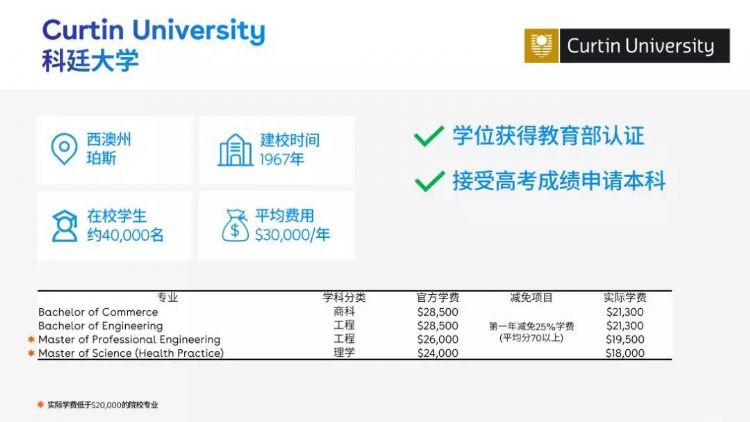Select the Master of Science (Health Practice) name

[x=131, y=353]
